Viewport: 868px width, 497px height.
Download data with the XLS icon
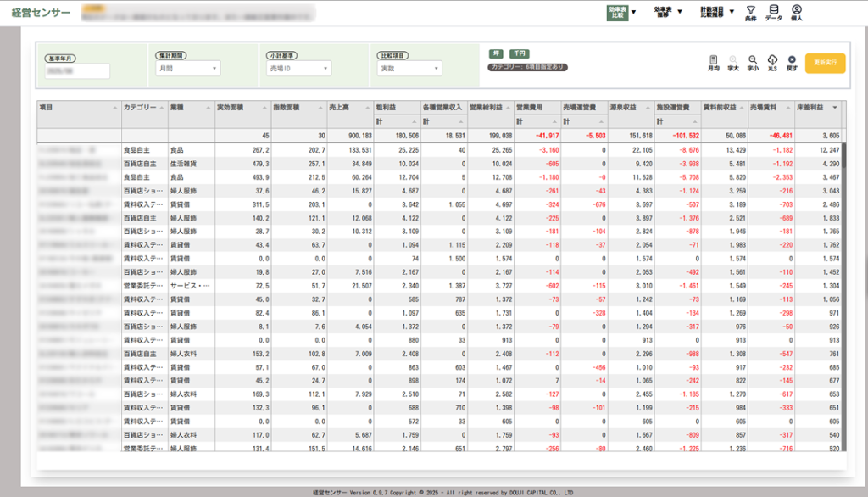click(772, 62)
